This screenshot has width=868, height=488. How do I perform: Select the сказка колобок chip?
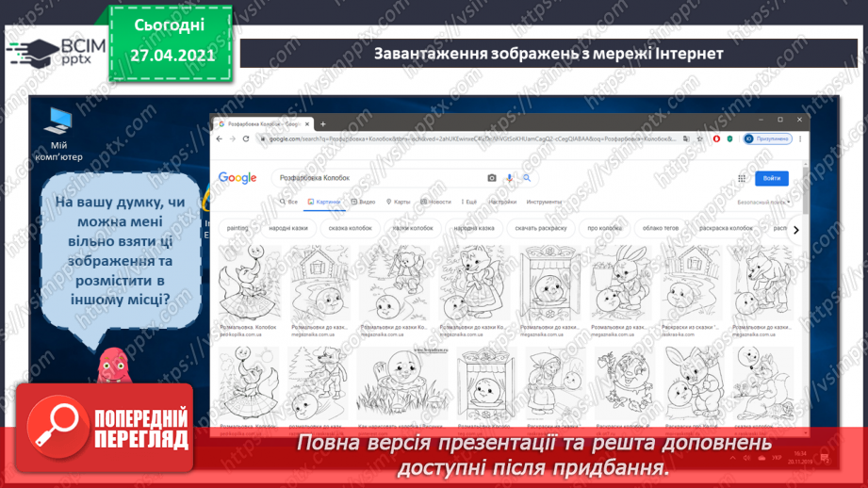click(x=350, y=228)
